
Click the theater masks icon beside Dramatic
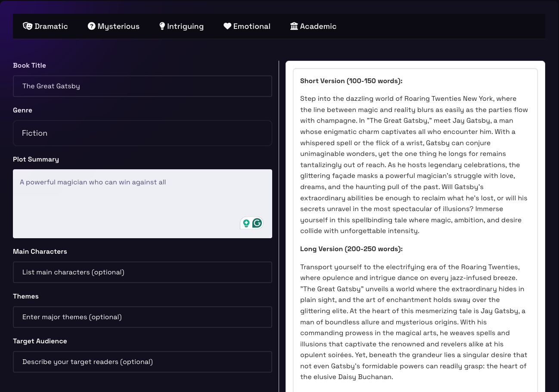tap(28, 26)
